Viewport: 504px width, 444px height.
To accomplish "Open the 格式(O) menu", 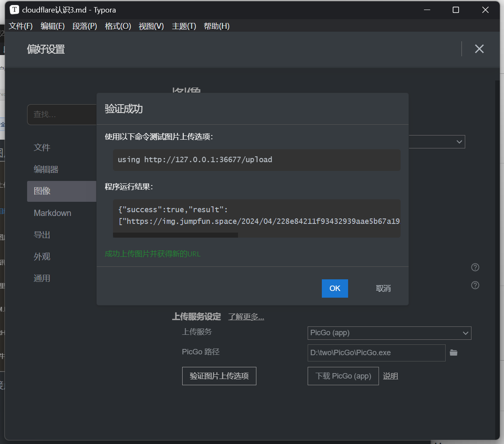I will 118,26.
